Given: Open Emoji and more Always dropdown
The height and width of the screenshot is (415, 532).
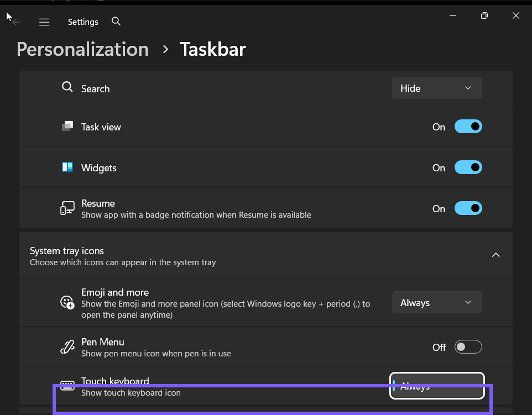Looking at the screenshot, I should (x=437, y=302).
